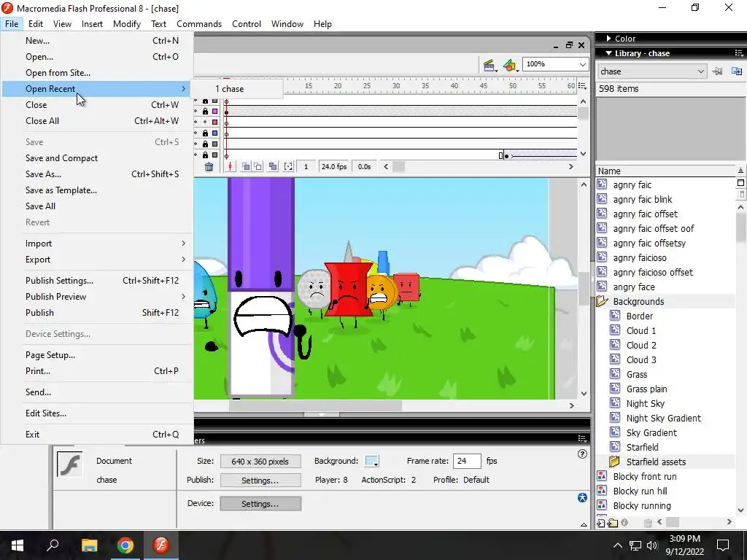
Task: Click the Center Frame timeline icon
Action: tap(230, 167)
